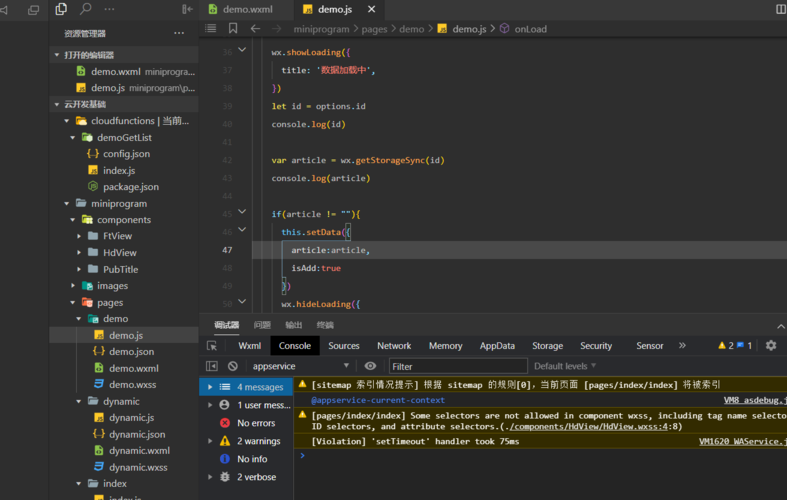Open the top sidebar more-actions ellipsis

coord(109,9)
